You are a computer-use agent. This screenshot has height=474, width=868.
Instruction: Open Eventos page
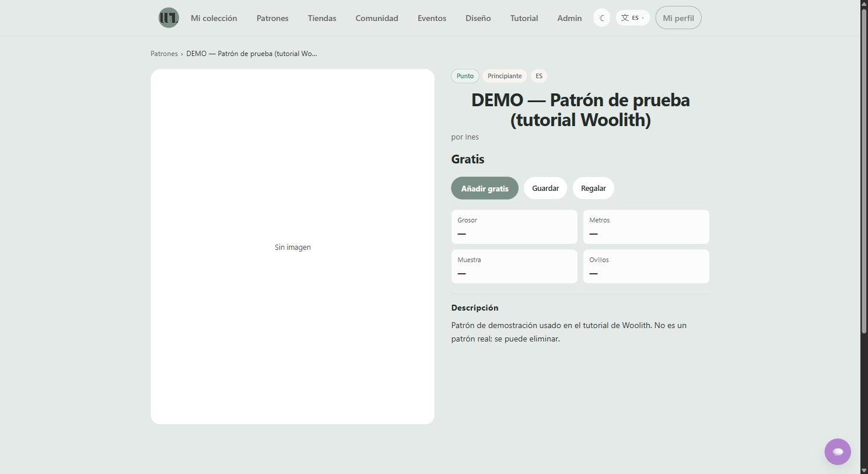pos(432,18)
